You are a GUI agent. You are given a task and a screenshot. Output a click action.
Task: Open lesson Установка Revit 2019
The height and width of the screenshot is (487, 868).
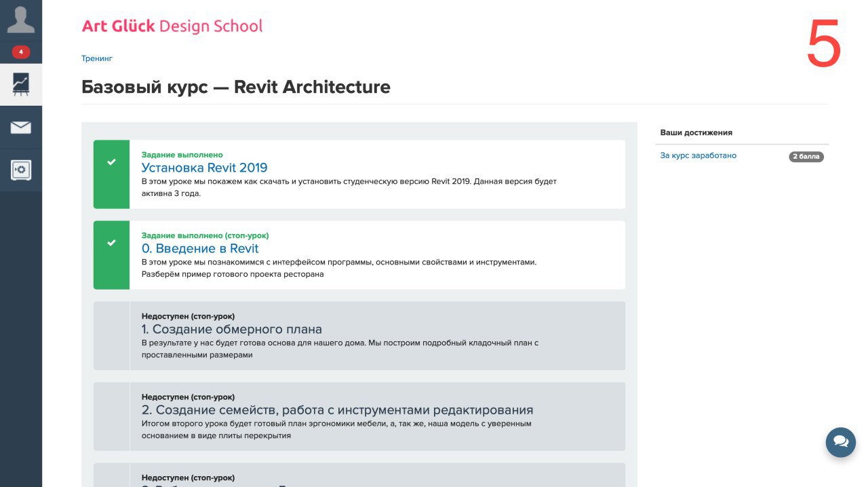point(204,168)
